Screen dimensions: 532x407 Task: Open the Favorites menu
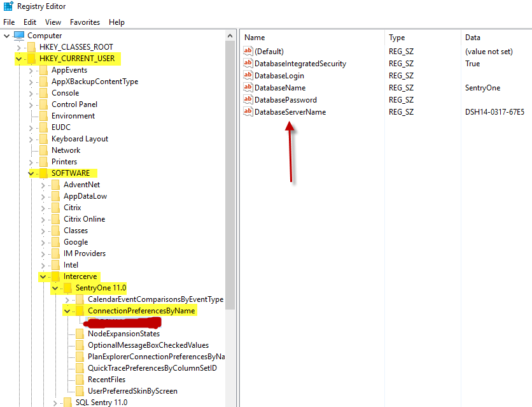coord(85,22)
